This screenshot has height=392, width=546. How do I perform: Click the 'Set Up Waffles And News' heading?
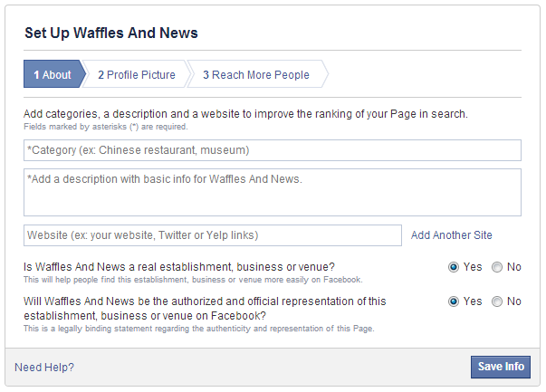pos(111,33)
